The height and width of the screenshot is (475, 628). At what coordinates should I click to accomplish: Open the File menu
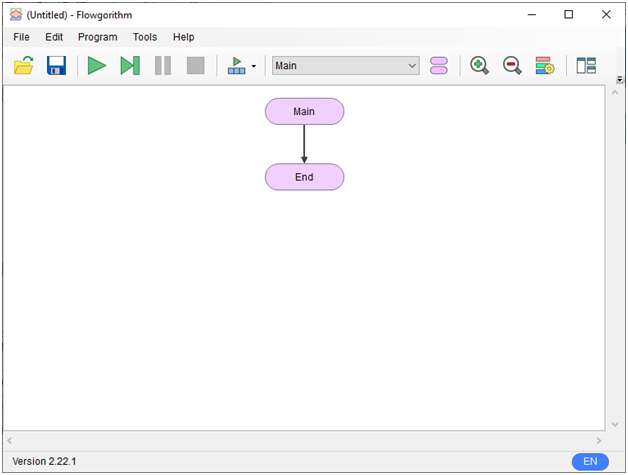coord(21,37)
